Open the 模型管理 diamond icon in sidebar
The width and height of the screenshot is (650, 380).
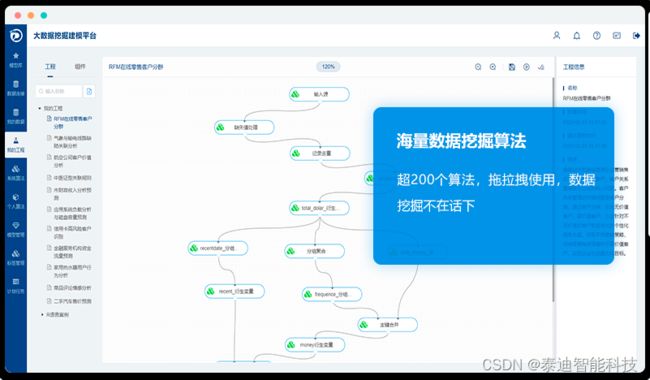pos(16,225)
